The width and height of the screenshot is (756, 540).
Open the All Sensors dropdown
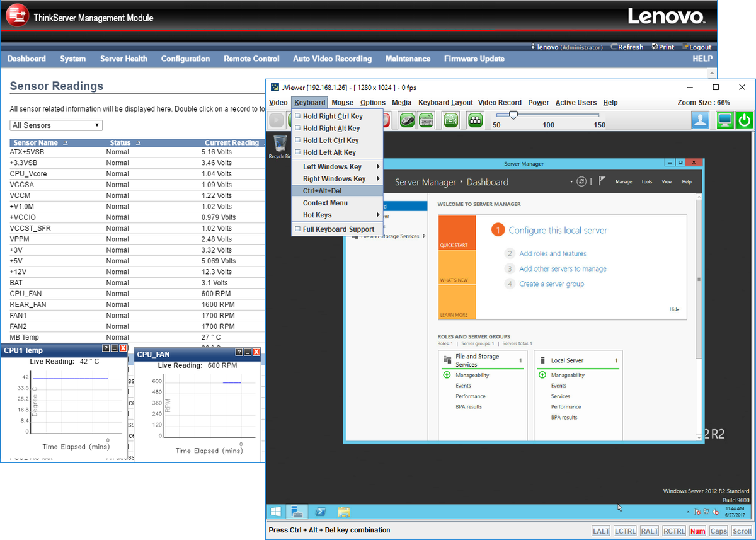coord(55,125)
